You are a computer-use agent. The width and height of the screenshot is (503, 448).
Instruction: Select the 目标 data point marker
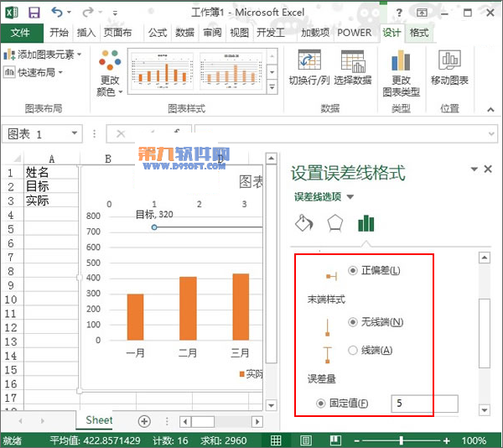point(154,227)
